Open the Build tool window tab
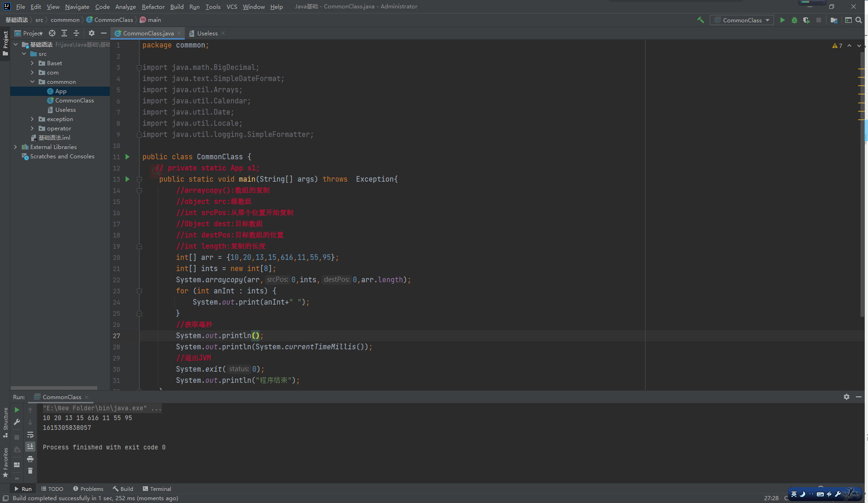 click(123, 489)
